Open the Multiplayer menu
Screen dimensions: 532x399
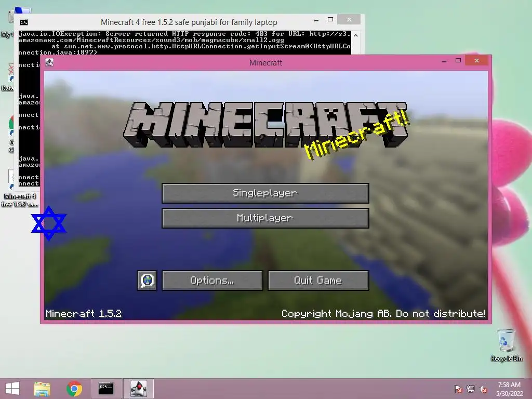pyautogui.click(x=265, y=218)
